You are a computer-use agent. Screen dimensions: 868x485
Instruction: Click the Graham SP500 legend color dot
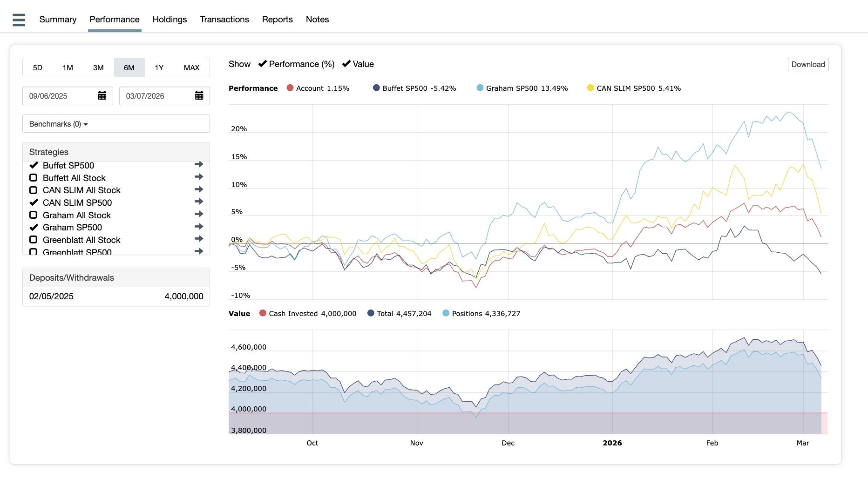click(480, 88)
